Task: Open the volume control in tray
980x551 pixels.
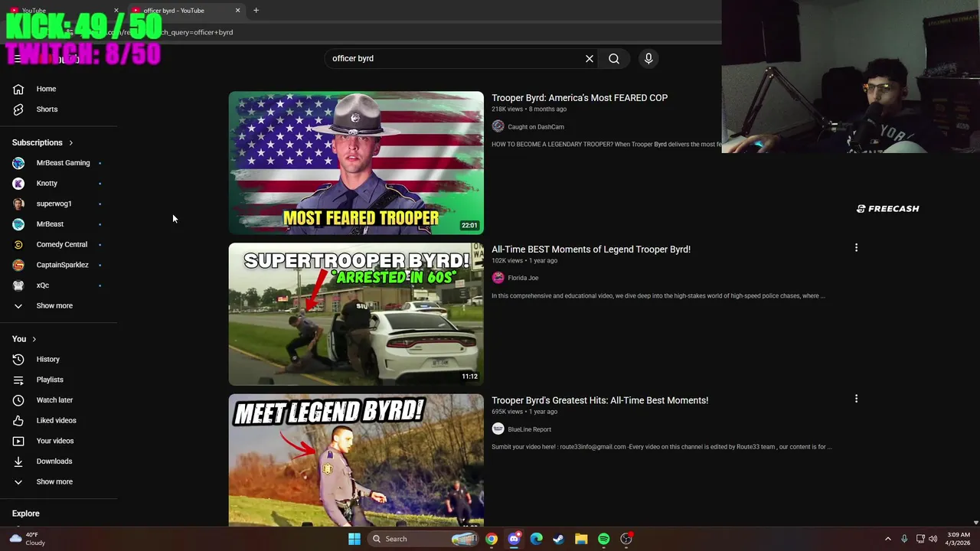Action: click(x=933, y=539)
